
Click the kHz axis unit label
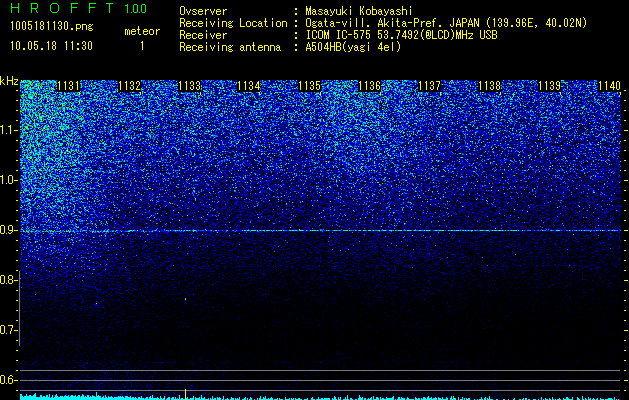click(9, 81)
